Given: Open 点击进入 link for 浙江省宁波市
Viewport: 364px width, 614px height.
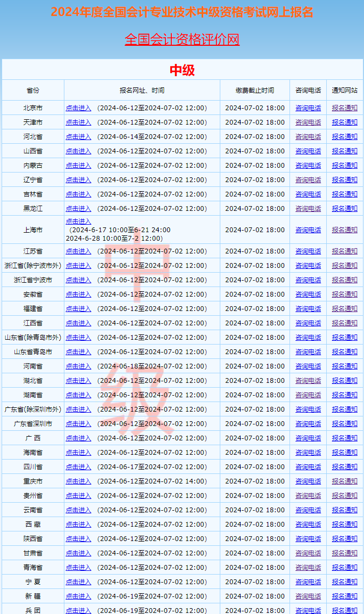Looking at the screenshot, I should click(78, 280).
